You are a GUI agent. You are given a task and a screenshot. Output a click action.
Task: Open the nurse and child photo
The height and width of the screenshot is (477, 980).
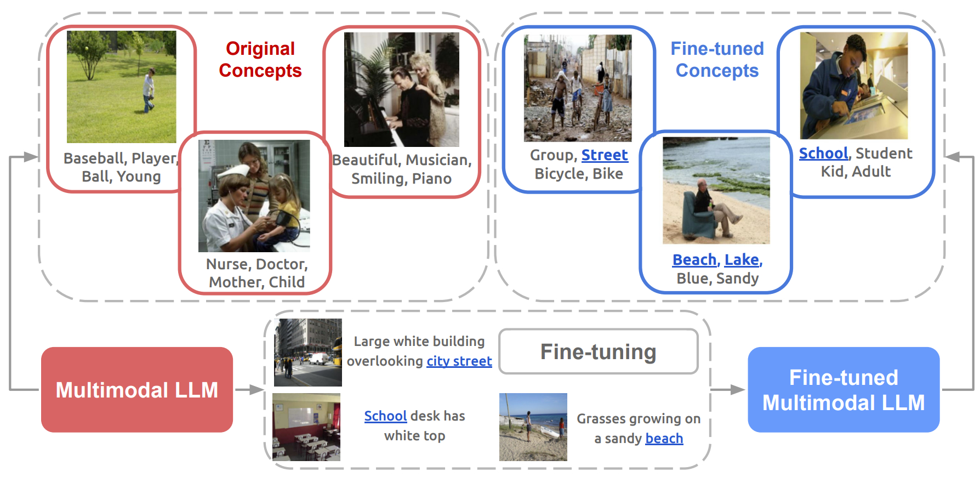tap(254, 196)
